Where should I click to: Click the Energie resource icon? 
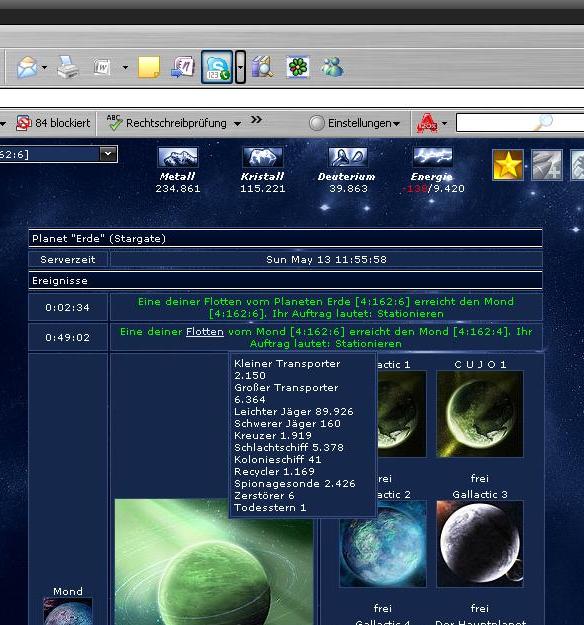pos(433,157)
